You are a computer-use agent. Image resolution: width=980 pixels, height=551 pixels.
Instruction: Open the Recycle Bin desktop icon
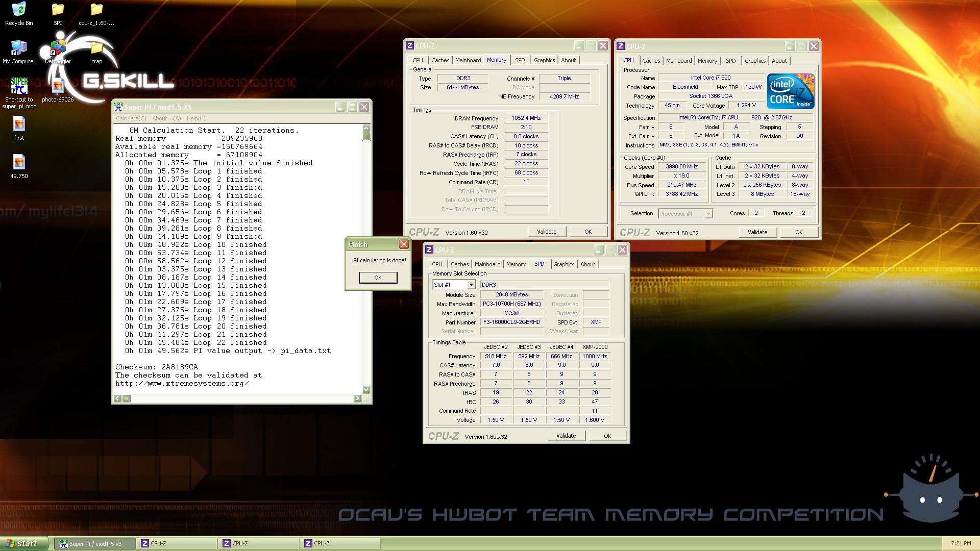tap(19, 14)
